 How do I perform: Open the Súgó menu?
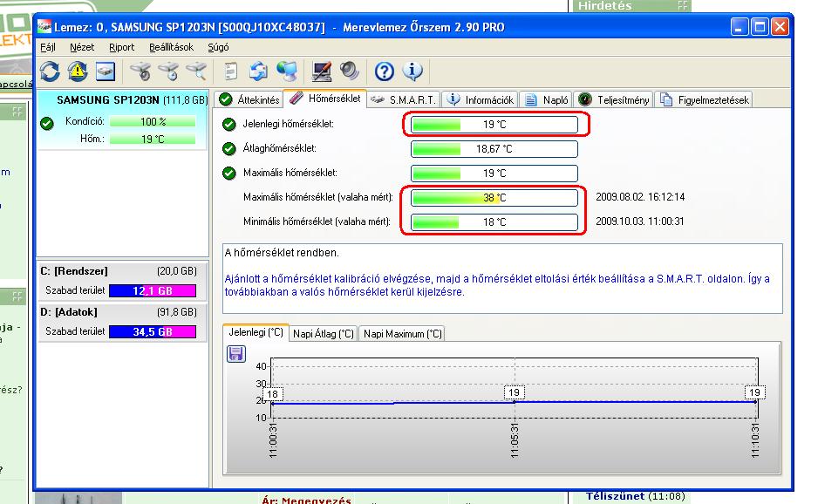(x=218, y=47)
